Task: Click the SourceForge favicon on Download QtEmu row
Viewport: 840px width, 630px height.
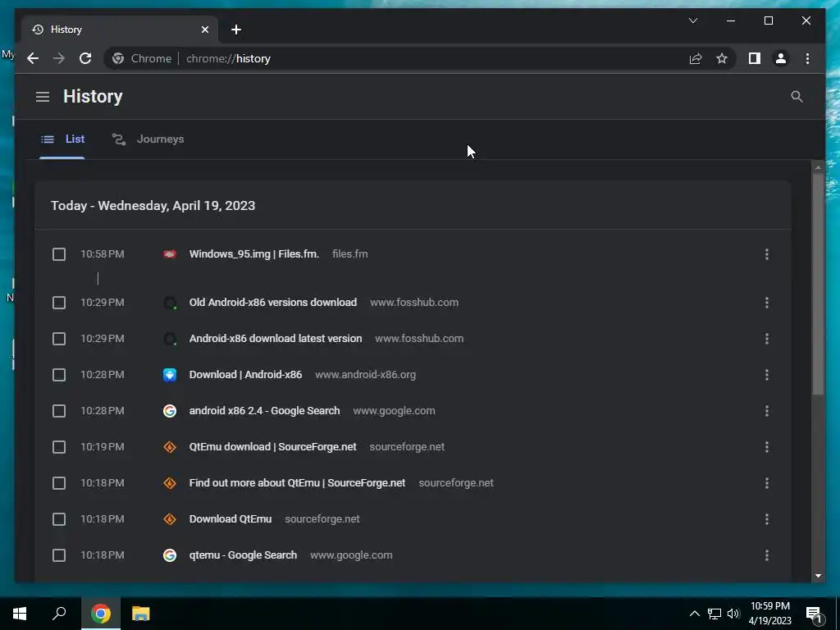Action: point(170,519)
